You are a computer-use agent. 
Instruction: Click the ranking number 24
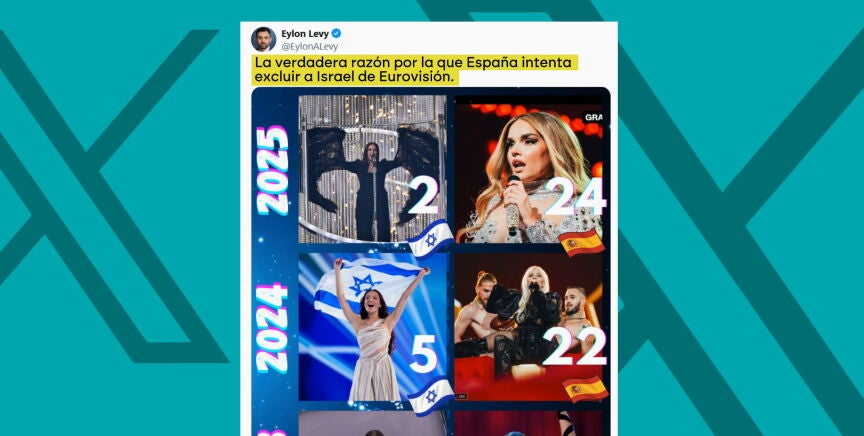pos(575,197)
